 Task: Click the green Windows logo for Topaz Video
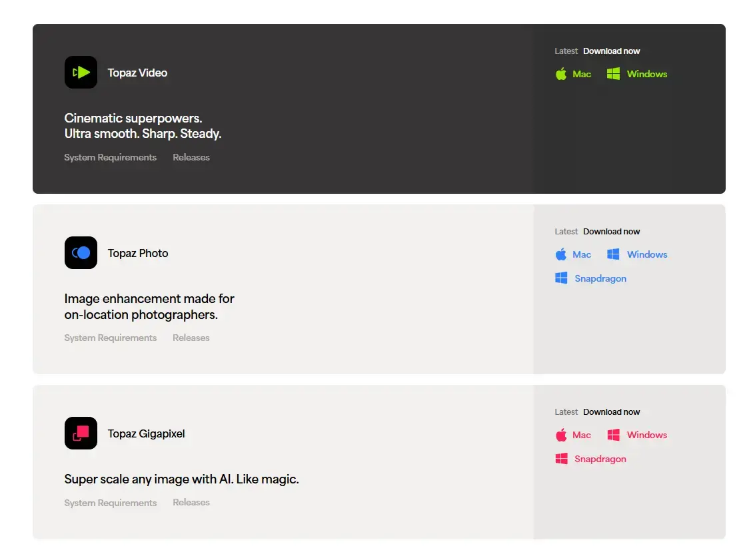613,74
